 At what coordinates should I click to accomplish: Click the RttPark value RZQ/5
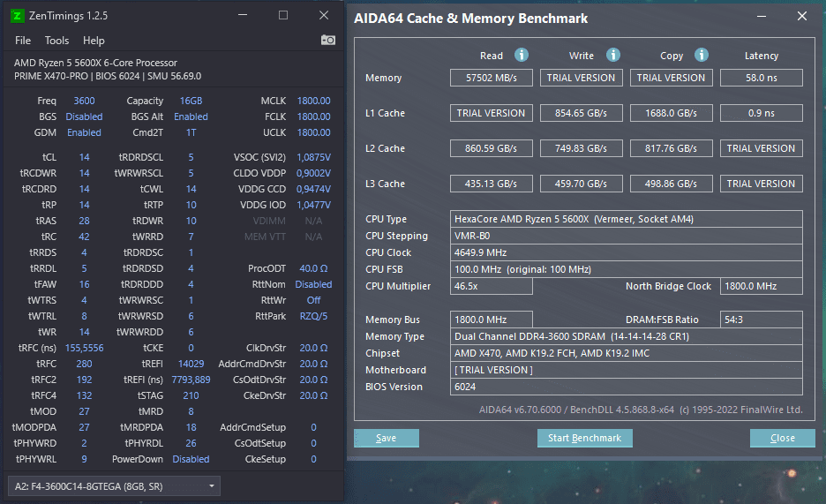[x=313, y=316]
